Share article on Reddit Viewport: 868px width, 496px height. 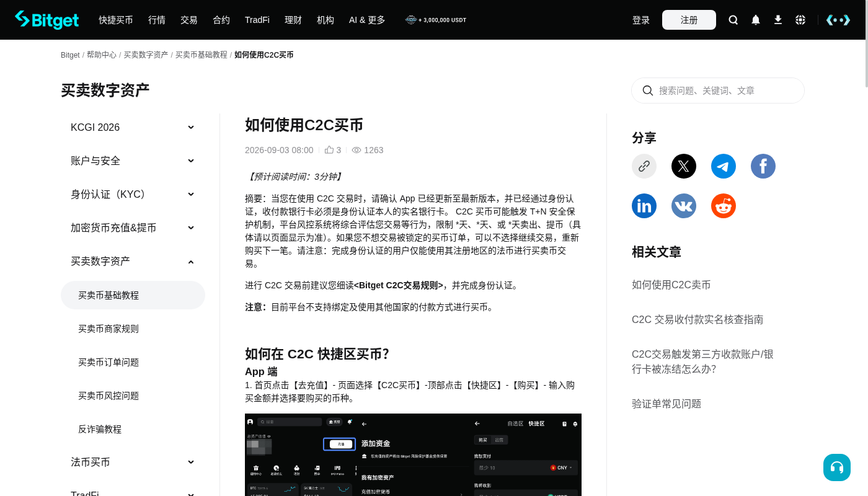[724, 206]
